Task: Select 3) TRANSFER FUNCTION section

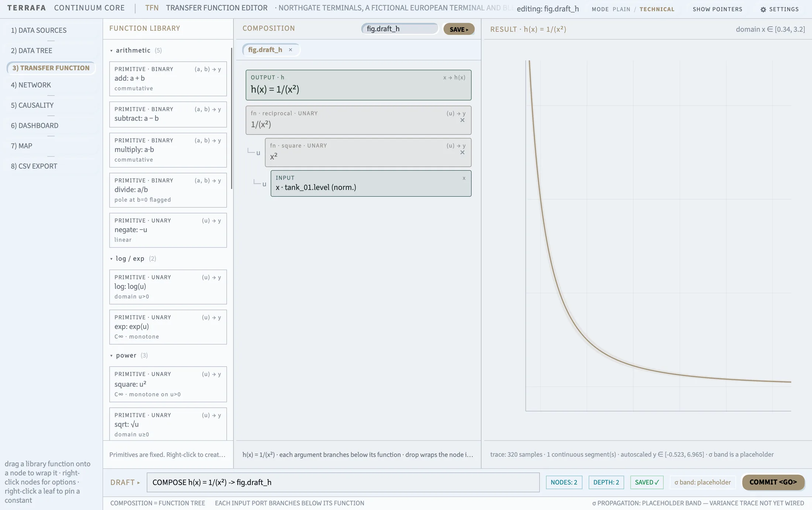Action: pos(51,68)
